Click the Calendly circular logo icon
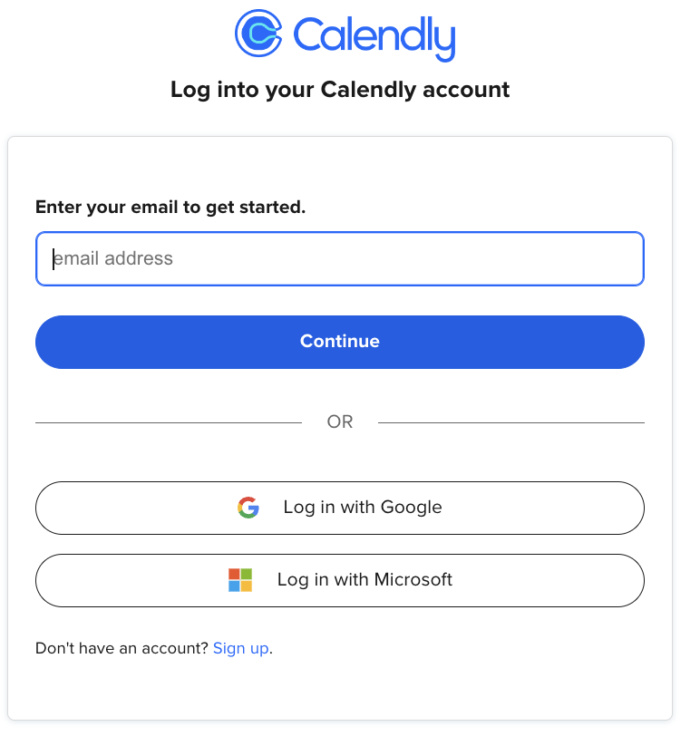 point(258,34)
